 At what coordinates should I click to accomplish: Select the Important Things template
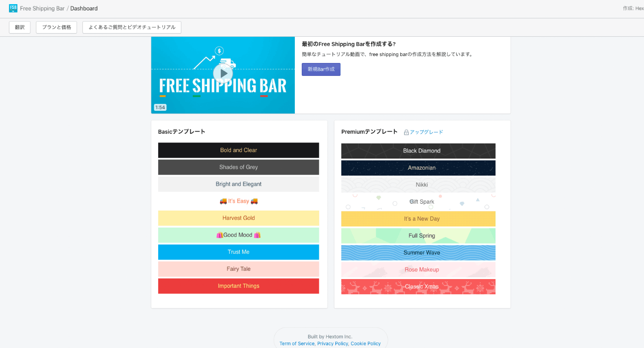point(239,286)
